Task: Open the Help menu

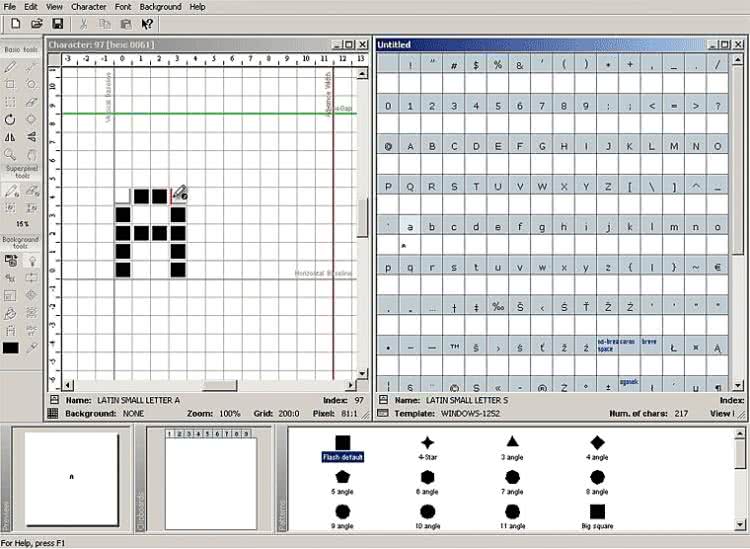Action: pos(197,7)
